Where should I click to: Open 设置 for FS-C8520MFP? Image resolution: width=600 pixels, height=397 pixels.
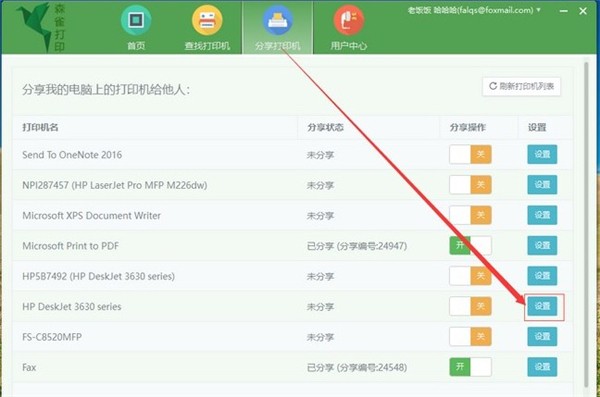pos(542,337)
